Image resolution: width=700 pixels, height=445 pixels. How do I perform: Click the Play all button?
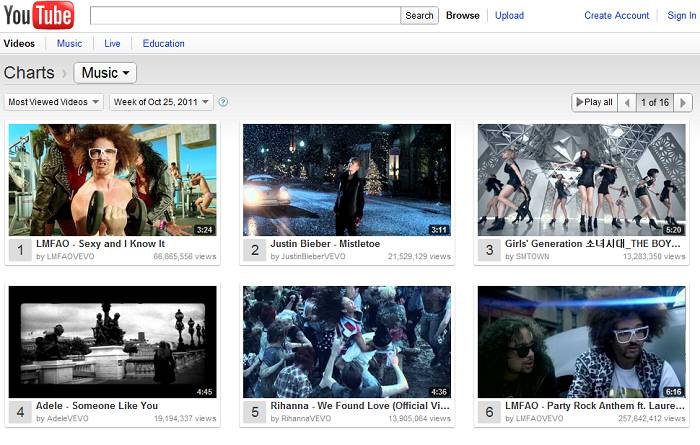(x=595, y=103)
